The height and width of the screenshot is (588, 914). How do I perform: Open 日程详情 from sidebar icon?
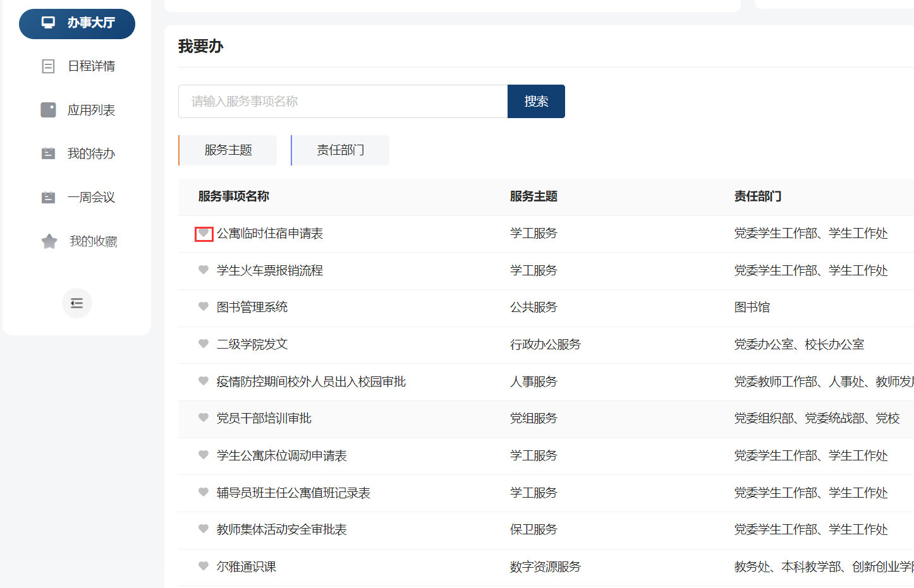pos(48,66)
